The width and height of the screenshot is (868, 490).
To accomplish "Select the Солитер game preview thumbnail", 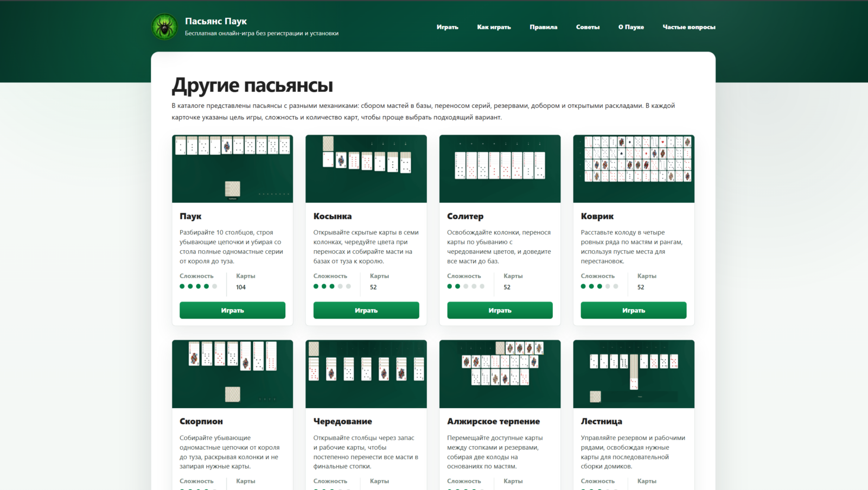I will click(500, 169).
